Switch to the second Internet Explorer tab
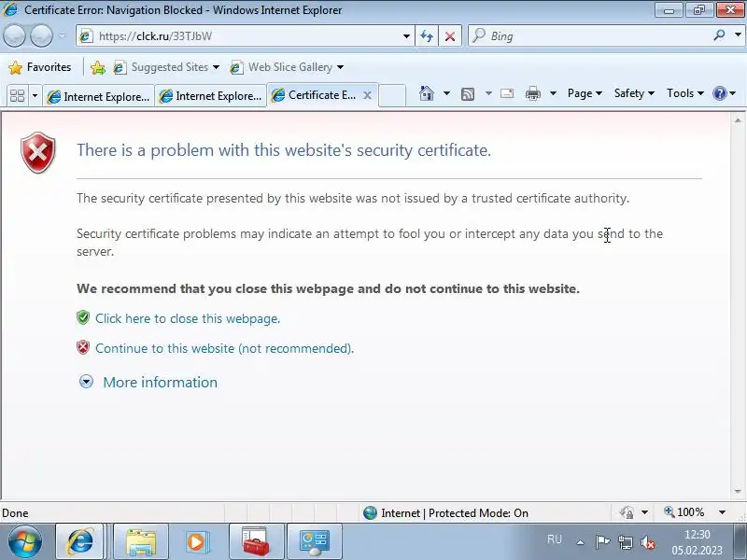Image resolution: width=747 pixels, height=560 pixels. click(x=210, y=96)
